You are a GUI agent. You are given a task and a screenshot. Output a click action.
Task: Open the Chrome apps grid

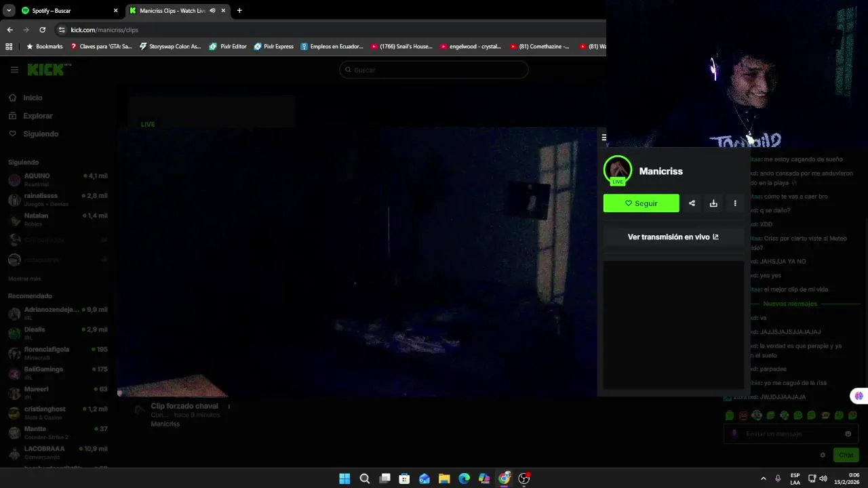[9, 47]
